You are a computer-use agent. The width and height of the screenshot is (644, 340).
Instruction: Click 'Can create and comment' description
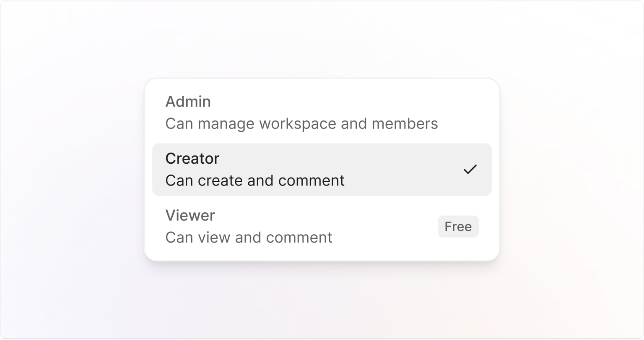pos(255,180)
